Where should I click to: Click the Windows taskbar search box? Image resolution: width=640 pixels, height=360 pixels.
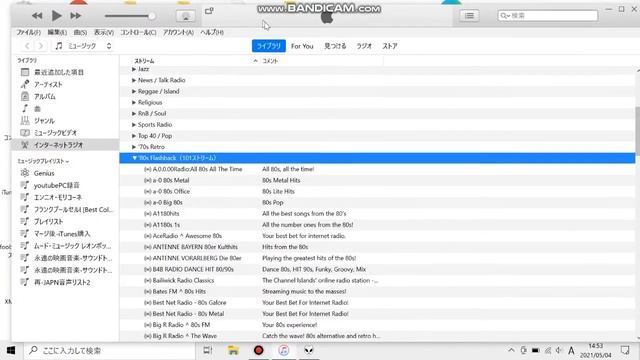[109, 351]
